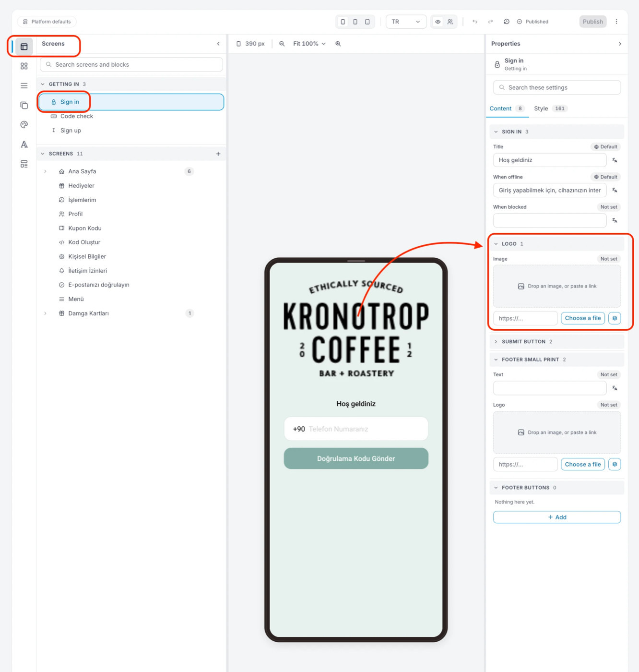Collapse the Properties panel with arrow

(x=620, y=44)
